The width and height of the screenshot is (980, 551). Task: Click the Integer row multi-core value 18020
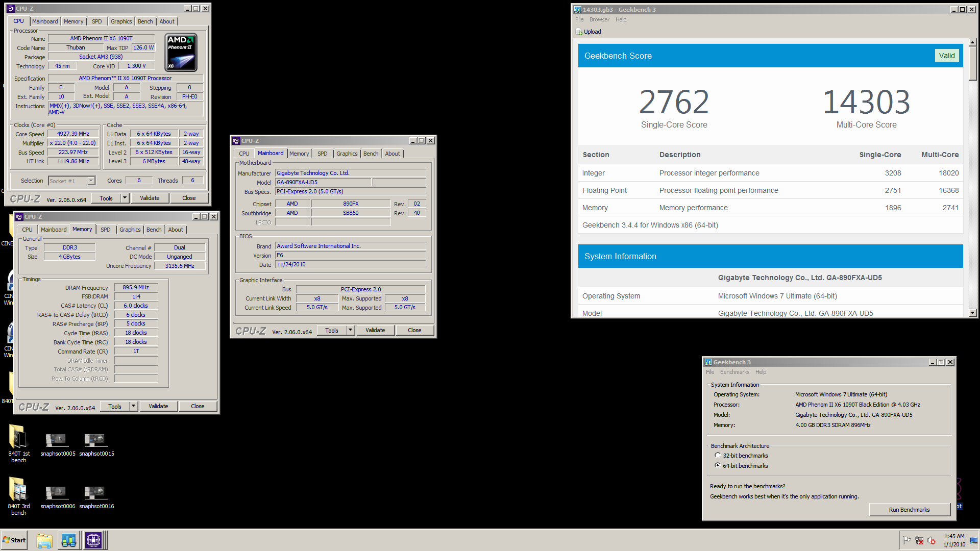948,173
